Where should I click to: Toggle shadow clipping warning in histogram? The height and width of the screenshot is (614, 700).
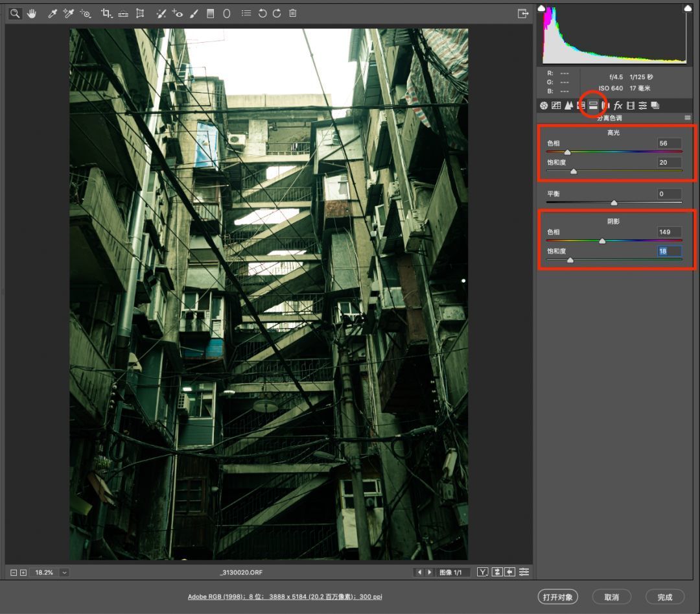click(x=541, y=8)
